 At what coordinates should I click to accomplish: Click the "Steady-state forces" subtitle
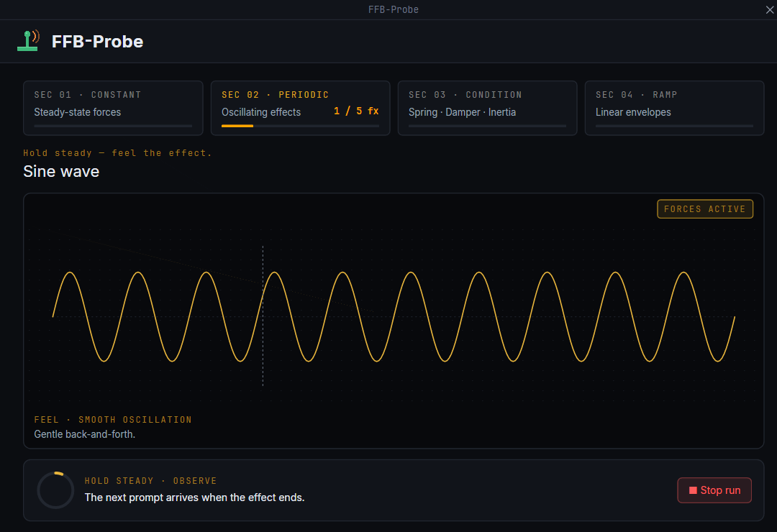pos(77,112)
